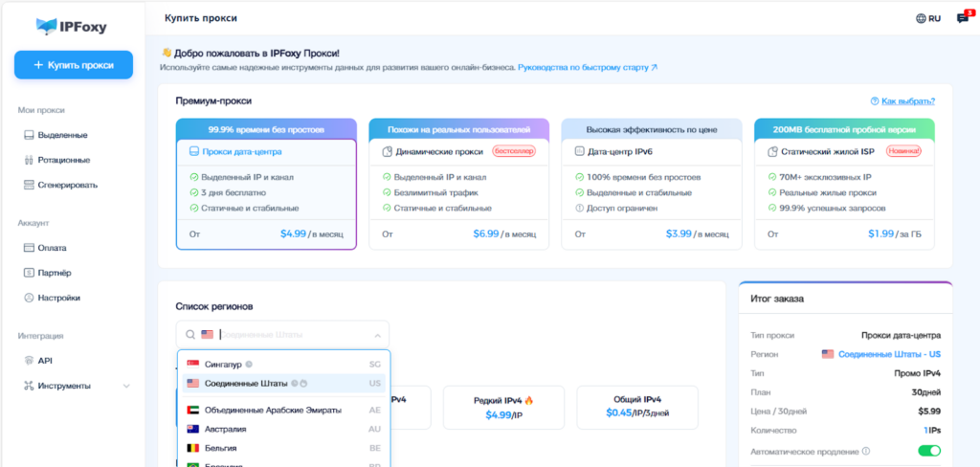Open the chat messages icon
The height and width of the screenshot is (467, 980).
click(963, 18)
